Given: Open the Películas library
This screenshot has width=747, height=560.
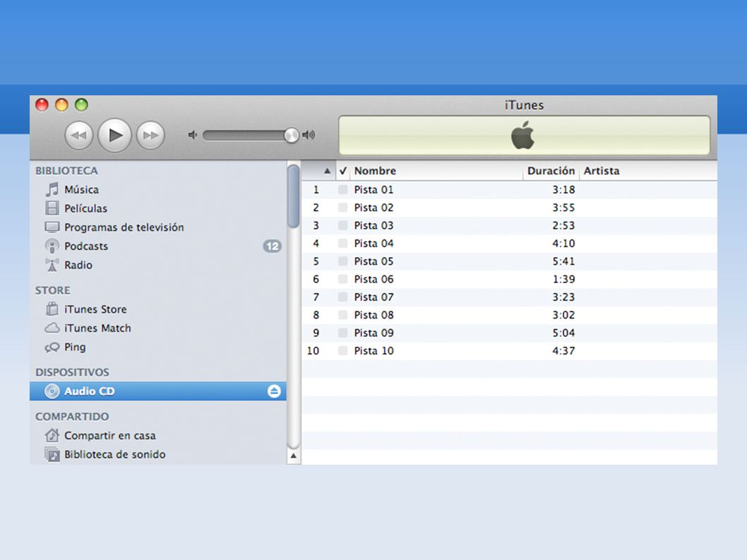Looking at the screenshot, I should 85,208.
